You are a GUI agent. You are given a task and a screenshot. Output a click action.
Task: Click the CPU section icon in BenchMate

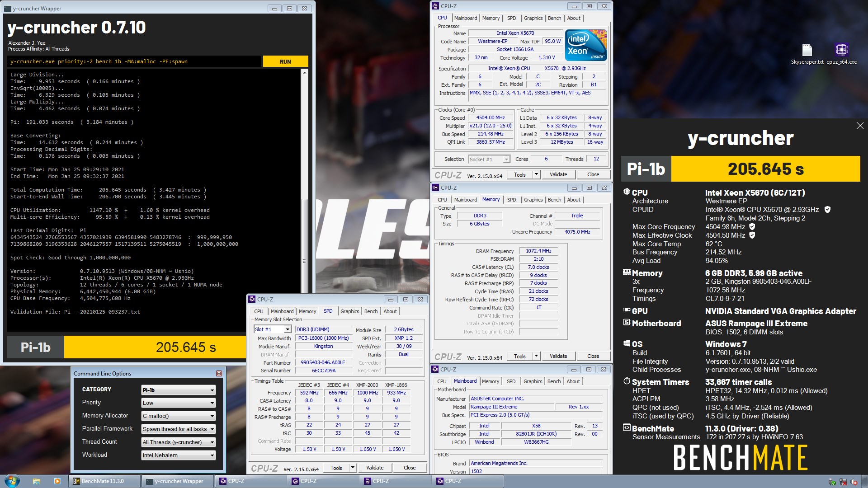coord(627,192)
